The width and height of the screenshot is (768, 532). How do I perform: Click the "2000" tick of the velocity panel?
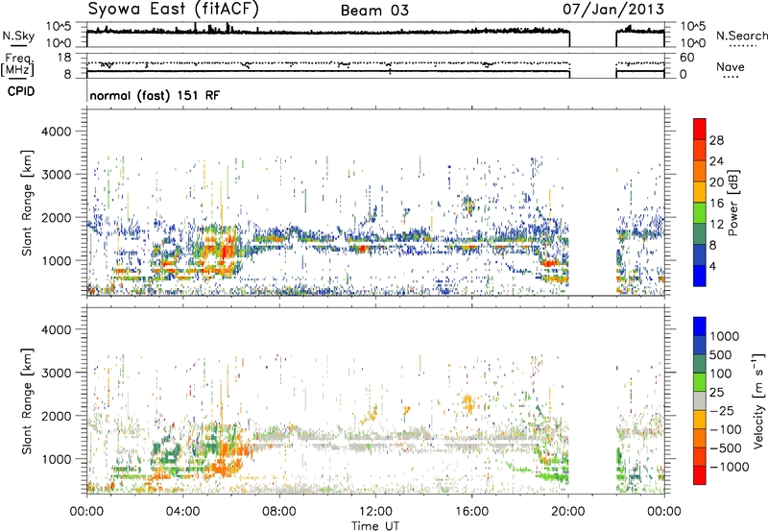56,416
